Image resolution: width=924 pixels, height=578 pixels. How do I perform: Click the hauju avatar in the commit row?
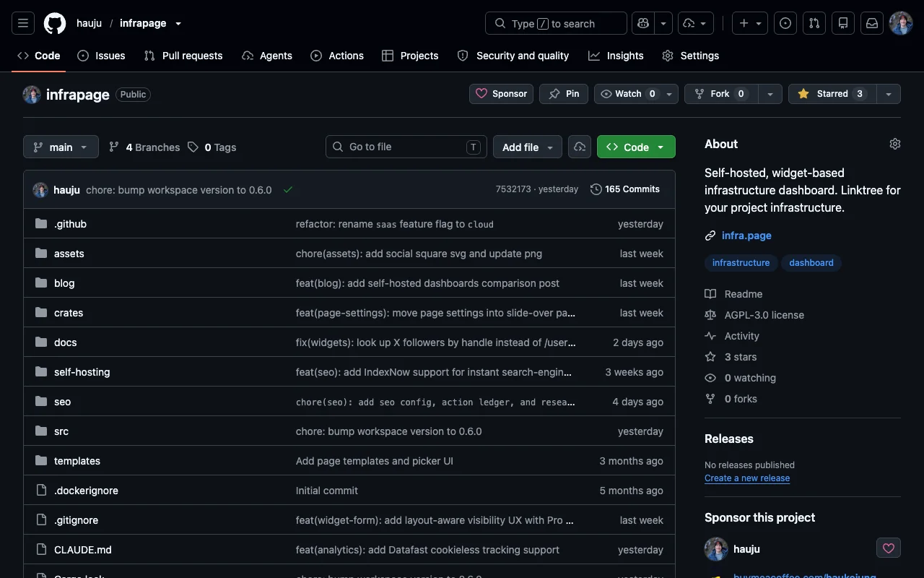tap(40, 190)
